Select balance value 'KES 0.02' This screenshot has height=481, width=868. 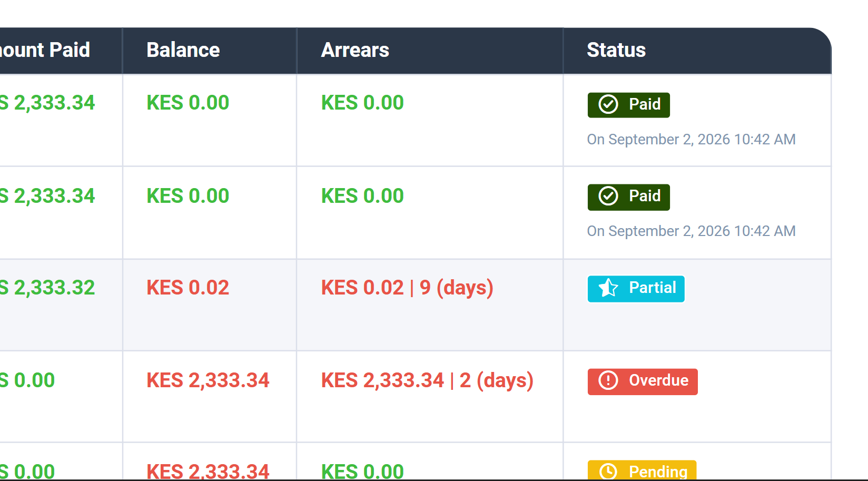(188, 288)
